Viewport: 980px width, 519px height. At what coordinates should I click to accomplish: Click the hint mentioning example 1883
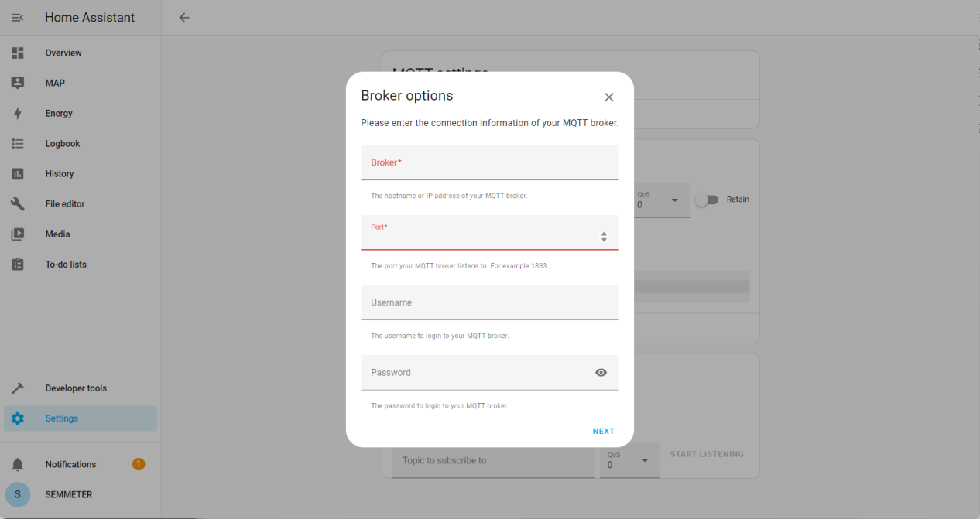[x=460, y=266]
